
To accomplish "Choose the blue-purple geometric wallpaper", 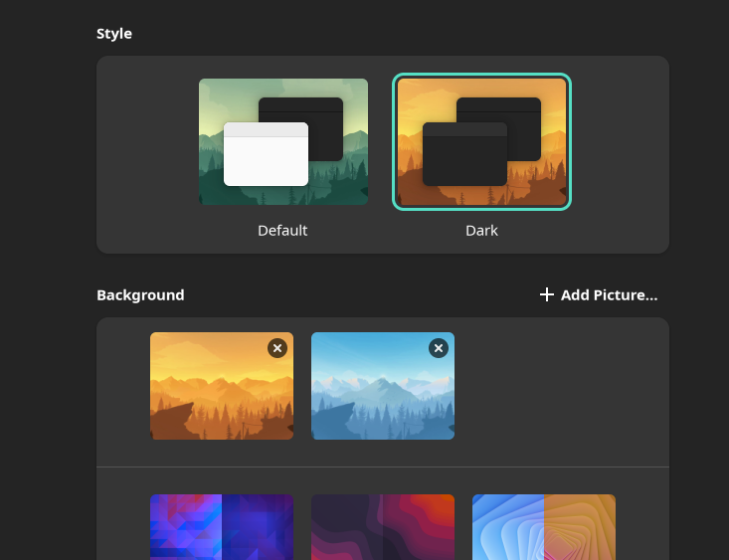I will pyautogui.click(x=222, y=526).
